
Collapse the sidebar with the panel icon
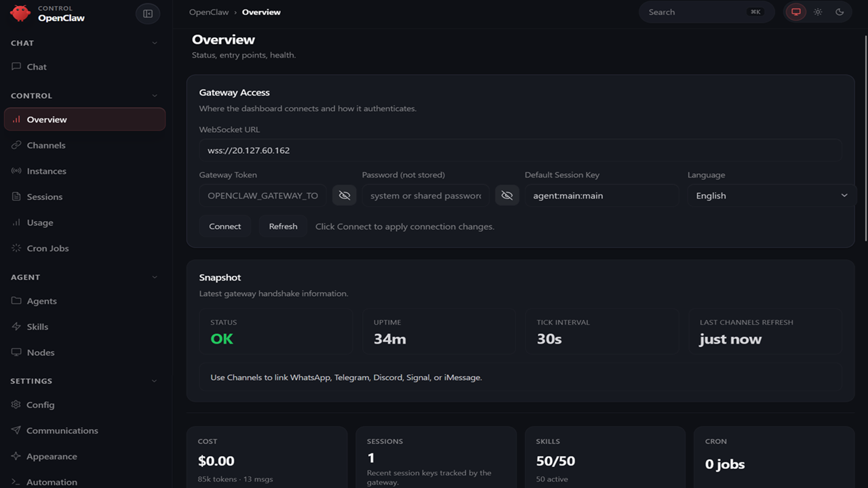(x=148, y=14)
